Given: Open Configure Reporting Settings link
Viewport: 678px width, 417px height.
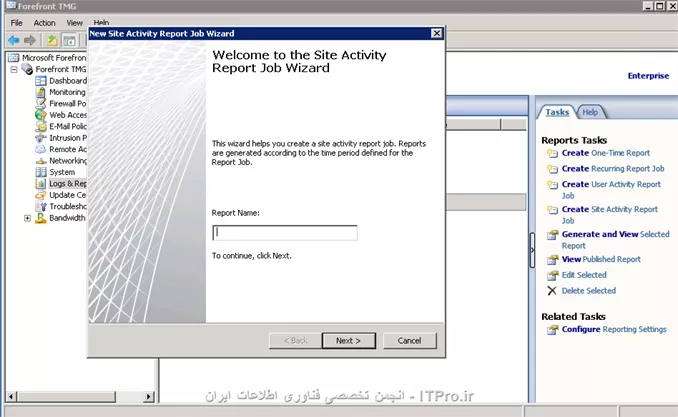Looking at the screenshot, I should [614, 330].
